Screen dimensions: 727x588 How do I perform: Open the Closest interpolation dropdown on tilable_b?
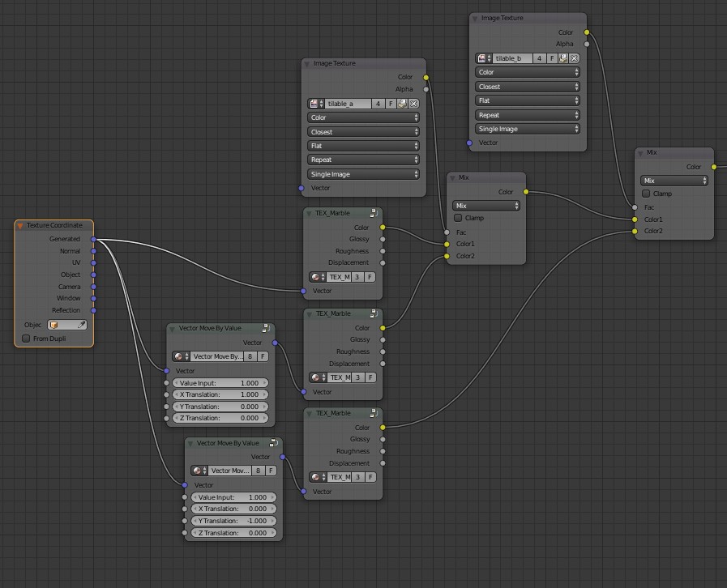pos(527,86)
